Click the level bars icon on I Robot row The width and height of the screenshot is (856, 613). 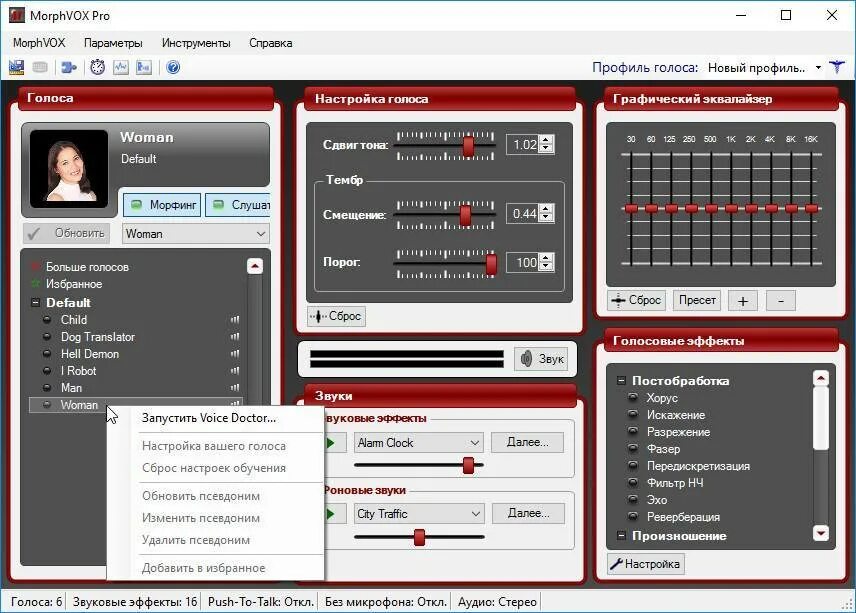point(235,371)
